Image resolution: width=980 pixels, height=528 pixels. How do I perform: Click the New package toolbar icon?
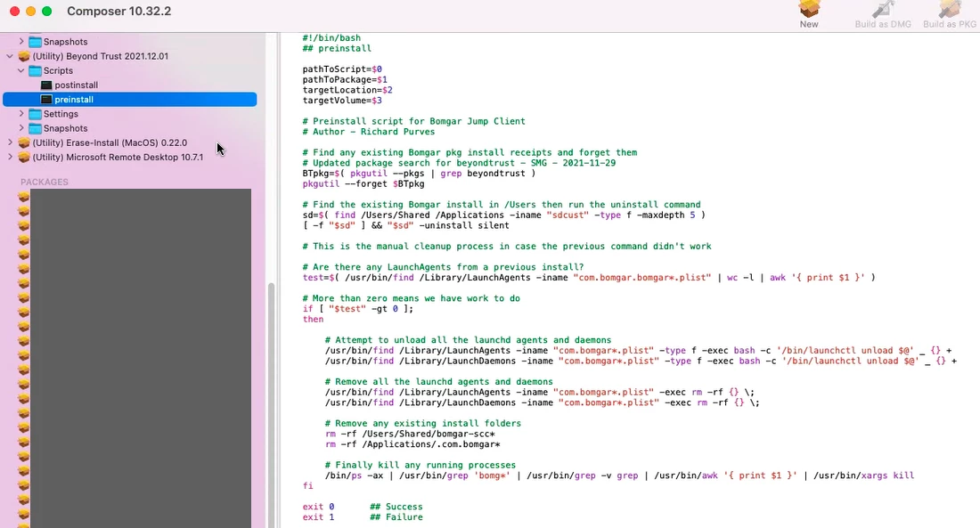pyautogui.click(x=809, y=9)
